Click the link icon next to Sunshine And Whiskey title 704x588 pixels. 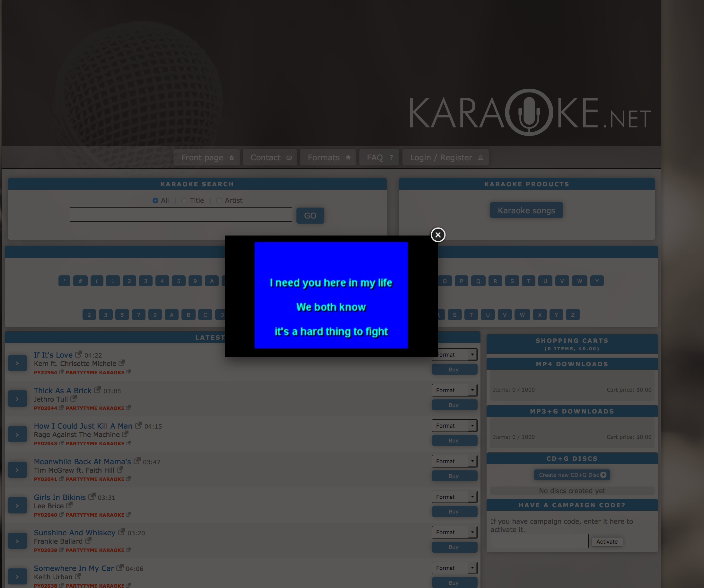pos(121,532)
